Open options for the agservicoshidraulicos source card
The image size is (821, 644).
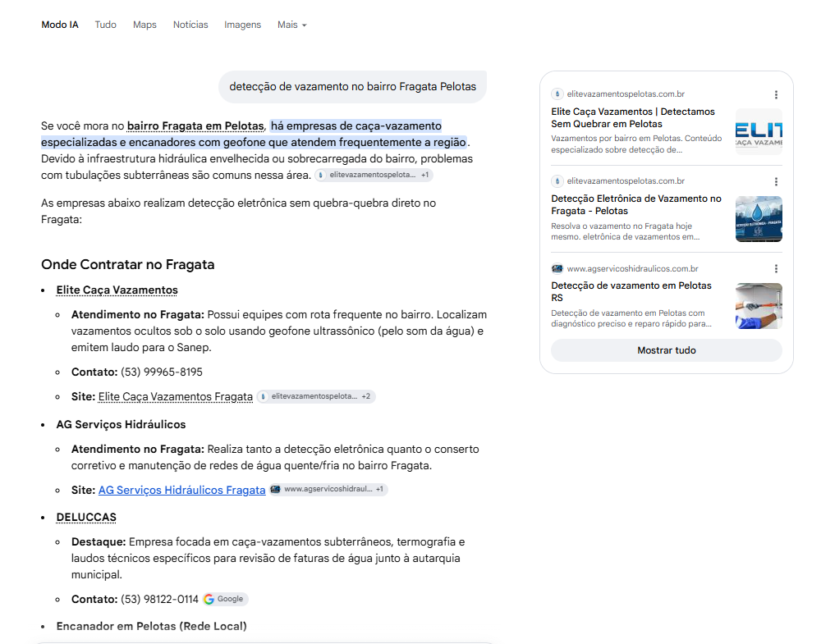pos(776,268)
